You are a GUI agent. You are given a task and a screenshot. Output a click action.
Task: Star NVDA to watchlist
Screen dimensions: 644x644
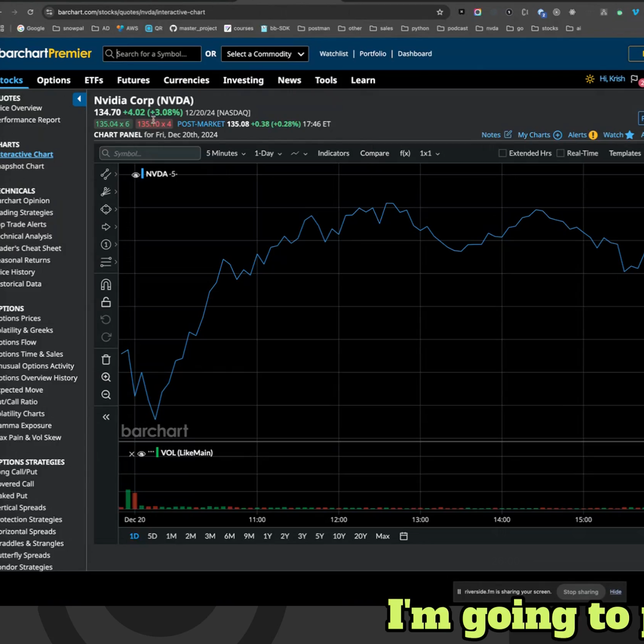point(629,135)
